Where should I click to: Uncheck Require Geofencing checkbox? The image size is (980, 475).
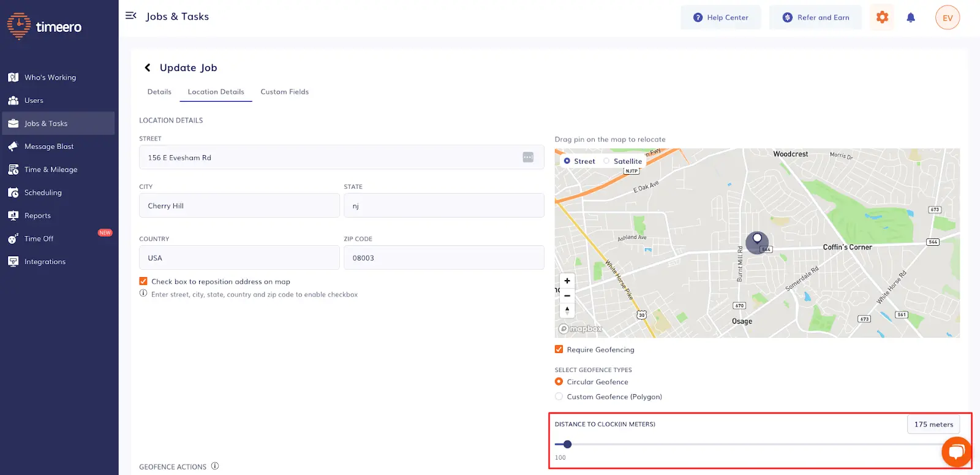pos(559,349)
